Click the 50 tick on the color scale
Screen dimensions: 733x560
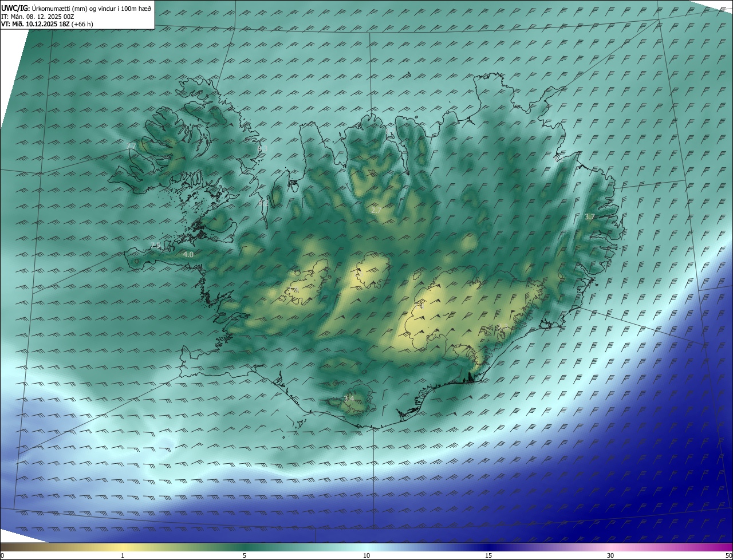point(728,555)
